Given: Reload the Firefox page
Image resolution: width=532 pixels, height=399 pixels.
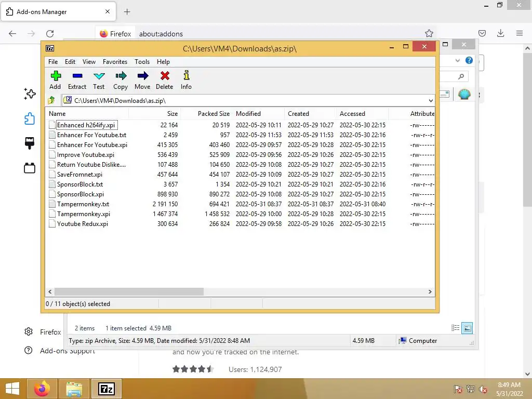Looking at the screenshot, I should [50, 34].
